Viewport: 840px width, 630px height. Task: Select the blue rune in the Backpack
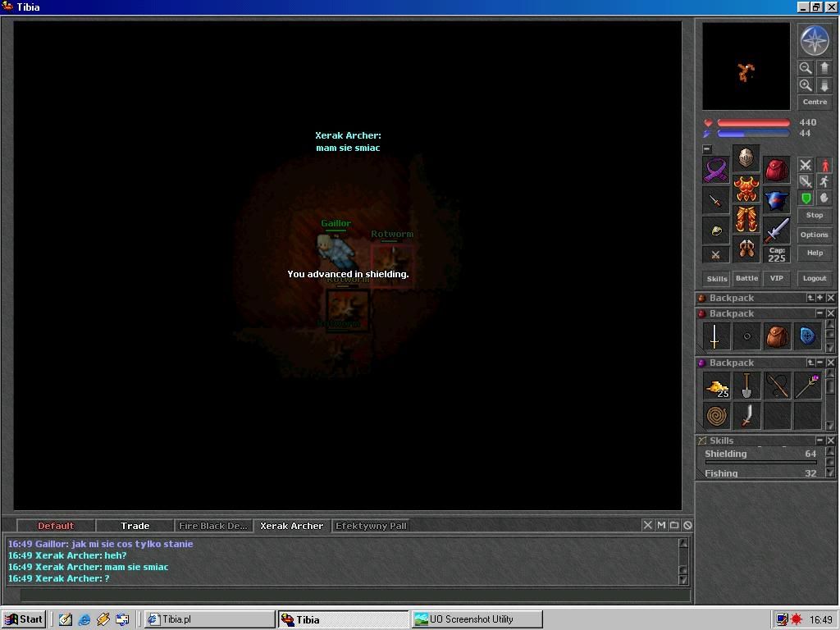(807, 336)
